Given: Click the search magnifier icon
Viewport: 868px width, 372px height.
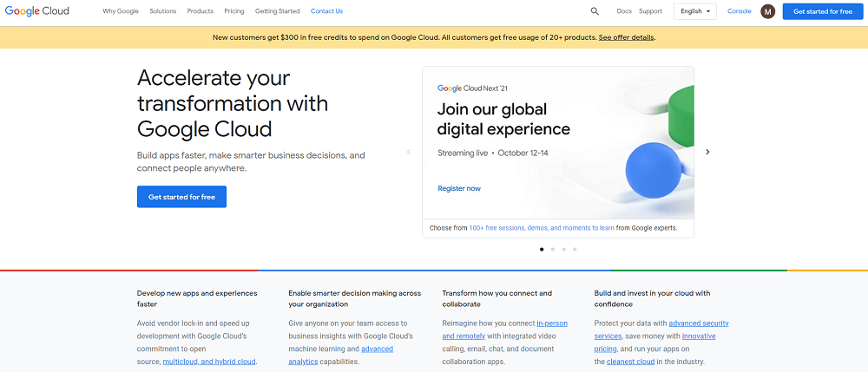Looking at the screenshot, I should 595,11.
